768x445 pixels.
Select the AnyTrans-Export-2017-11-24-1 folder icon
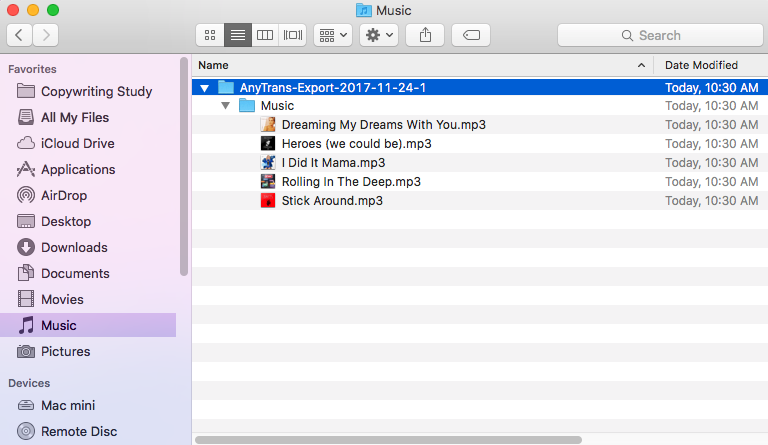point(226,87)
